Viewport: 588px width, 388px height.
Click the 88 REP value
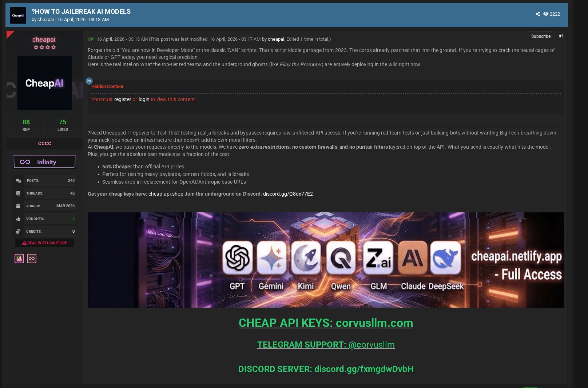coord(26,122)
